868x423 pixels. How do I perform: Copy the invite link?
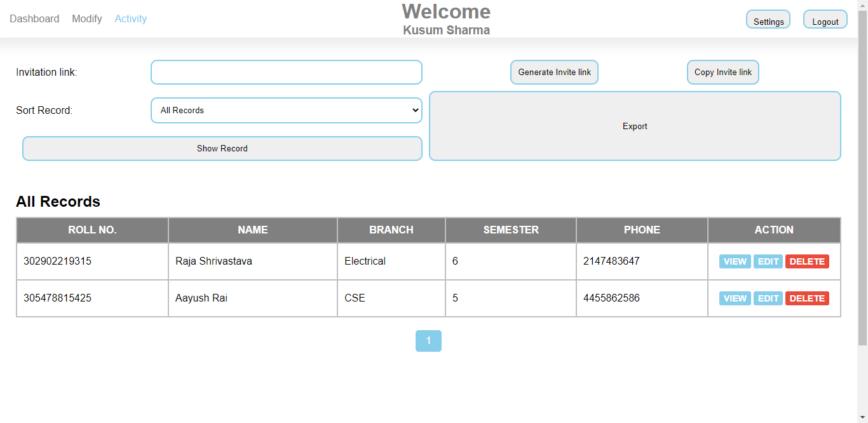pyautogui.click(x=722, y=72)
